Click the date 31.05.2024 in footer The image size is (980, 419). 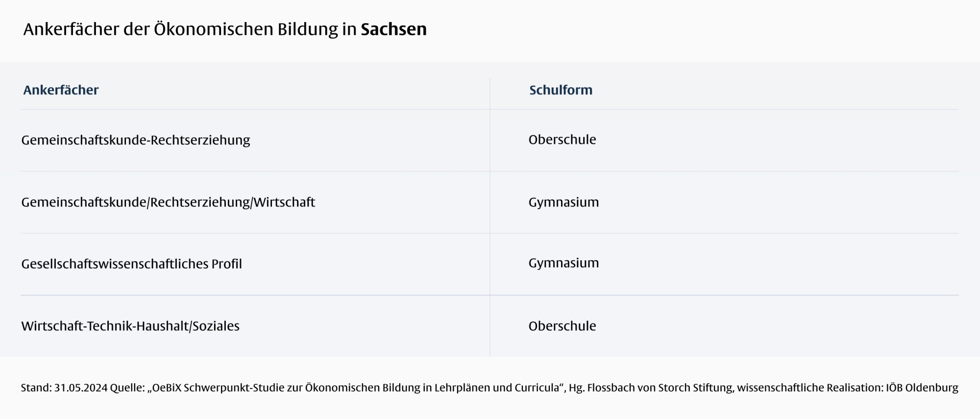coord(81,388)
